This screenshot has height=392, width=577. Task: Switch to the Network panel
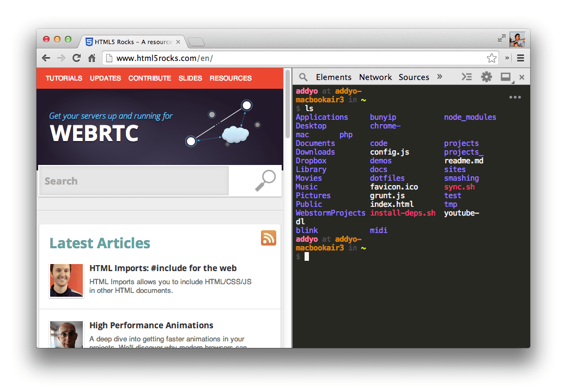pos(375,77)
